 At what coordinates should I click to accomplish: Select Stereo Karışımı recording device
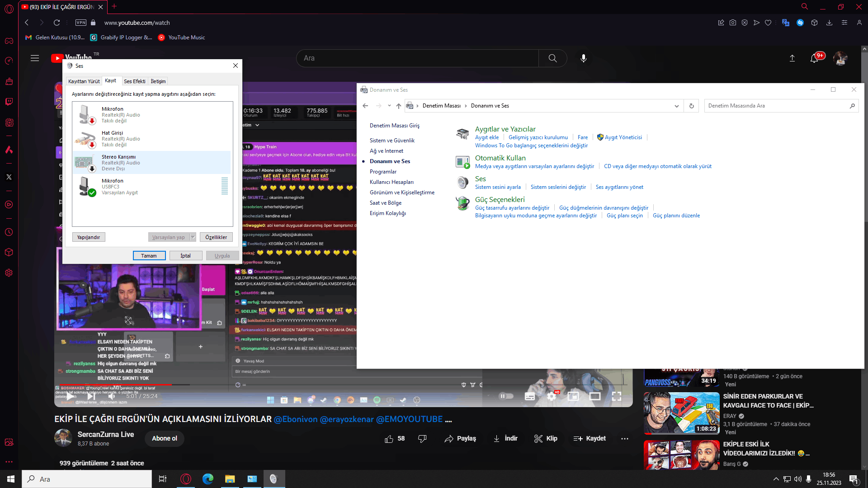click(x=152, y=163)
